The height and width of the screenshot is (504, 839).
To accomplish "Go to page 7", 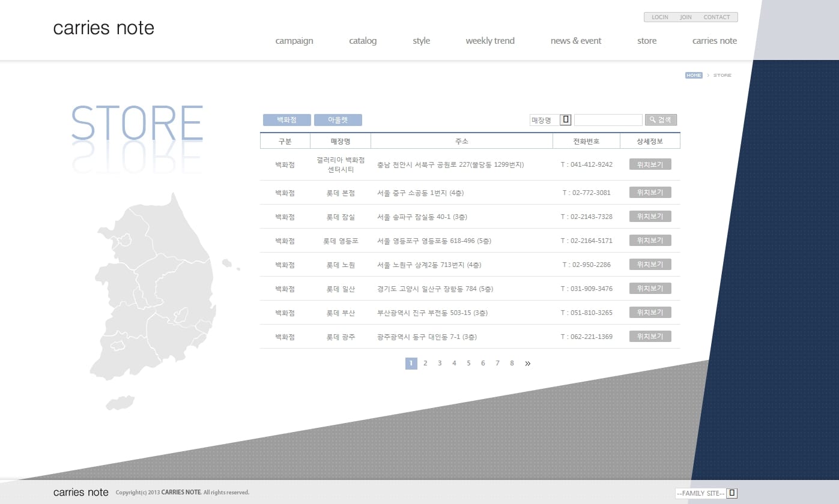I will pyautogui.click(x=497, y=363).
